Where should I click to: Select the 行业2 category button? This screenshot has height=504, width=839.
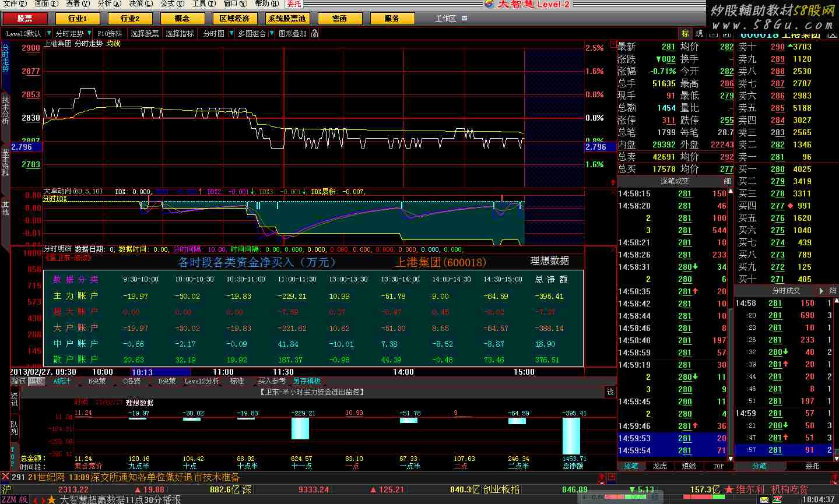(x=129, y=19)
